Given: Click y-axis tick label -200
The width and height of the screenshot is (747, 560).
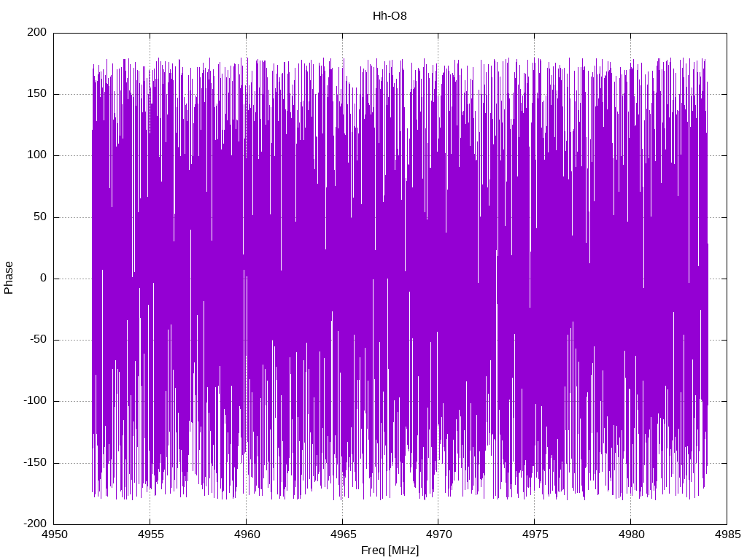Looking at the screenshot, I should [x=35, y=524].
